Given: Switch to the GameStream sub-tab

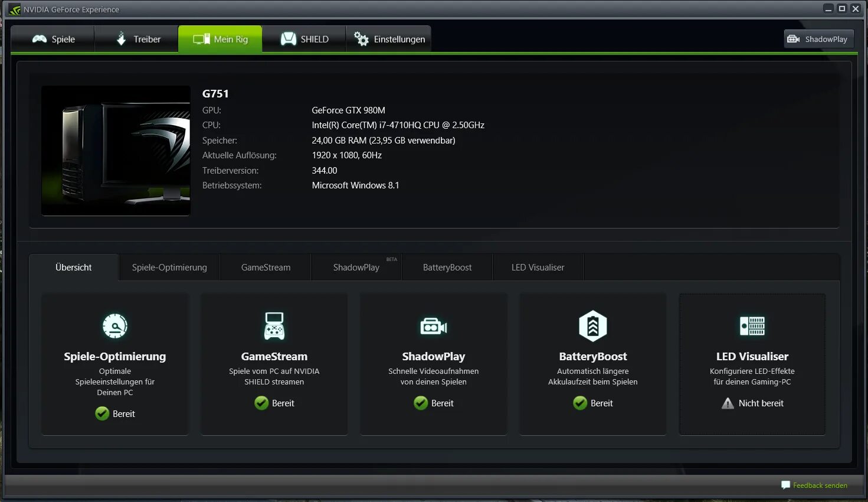Looking at the screenshot, I should point(266,268).
